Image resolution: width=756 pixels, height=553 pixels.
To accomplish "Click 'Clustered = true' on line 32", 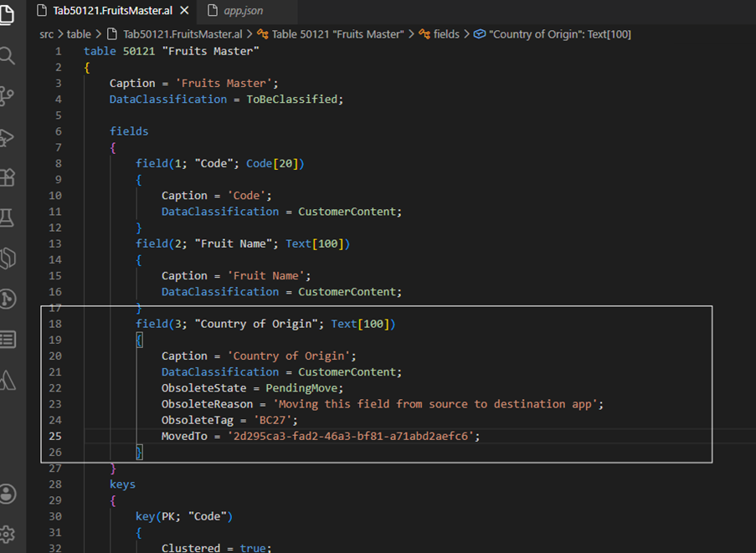I will click(217, 548).
